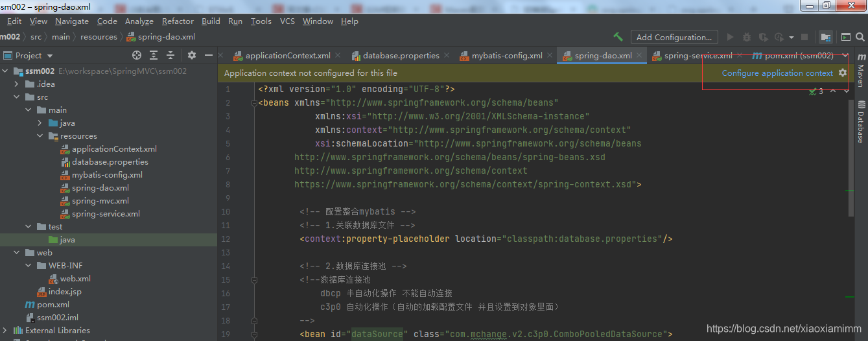Click the Debug bug icon
Image resolution: width=868 pixels, height=341 pixels.
[747, 38]
